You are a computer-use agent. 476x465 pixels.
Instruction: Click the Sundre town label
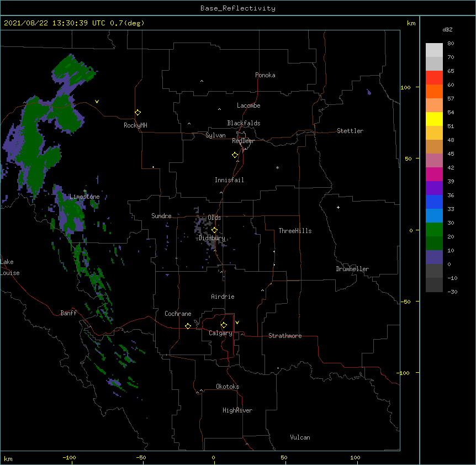point(161,216)
